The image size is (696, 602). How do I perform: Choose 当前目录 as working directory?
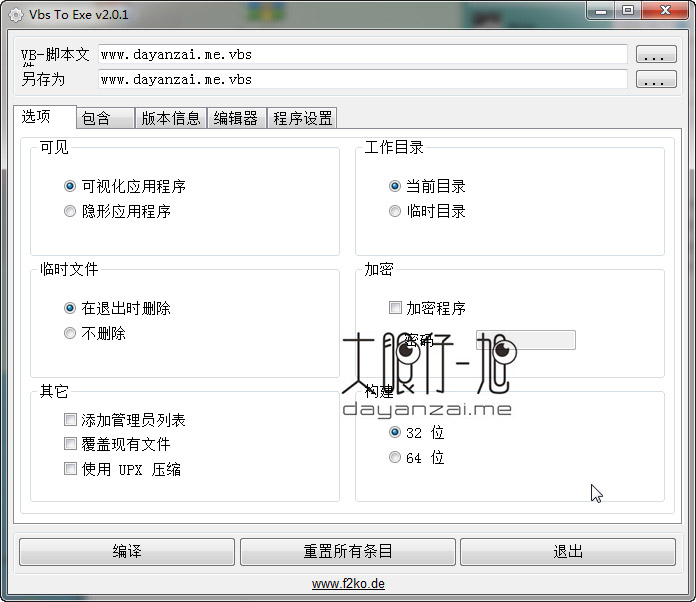[x=395, y=186]
